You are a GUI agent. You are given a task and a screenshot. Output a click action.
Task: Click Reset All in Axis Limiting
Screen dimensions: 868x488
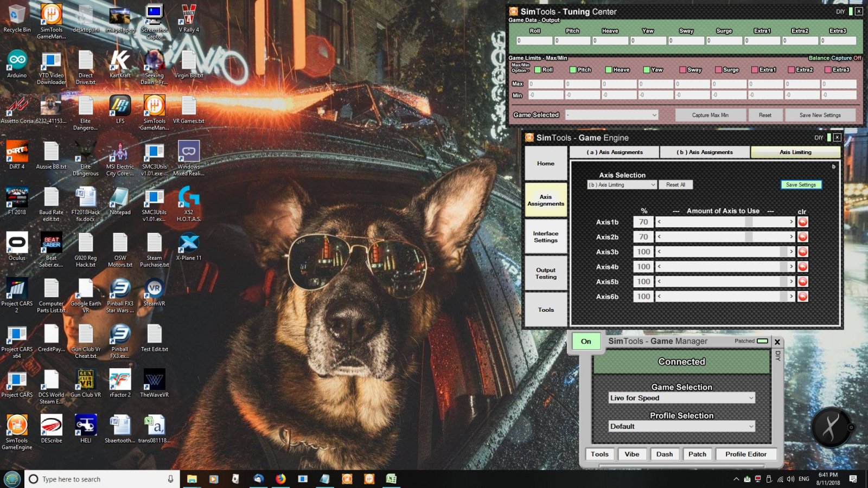coord(675,185)
